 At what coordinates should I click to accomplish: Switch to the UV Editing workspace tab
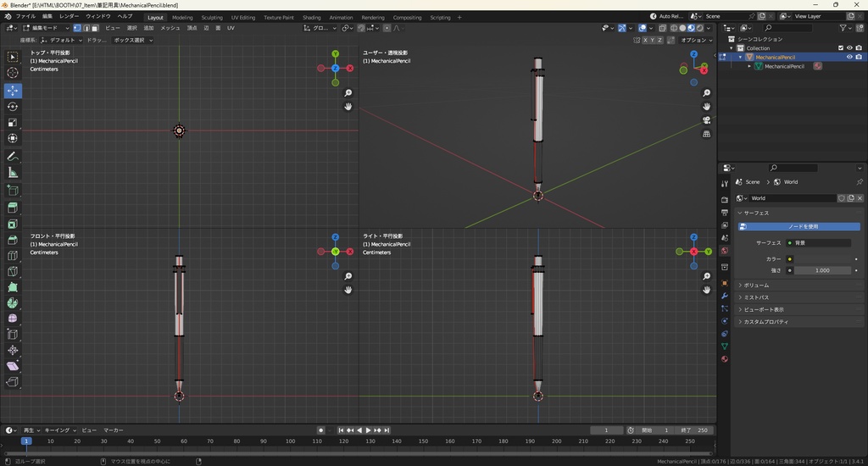tap(243, 17)
